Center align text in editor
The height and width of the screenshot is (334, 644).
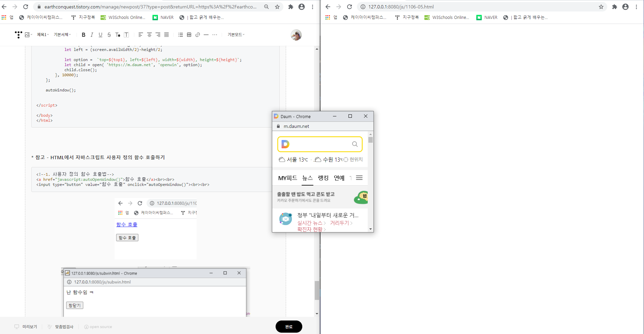coord(149,35)
